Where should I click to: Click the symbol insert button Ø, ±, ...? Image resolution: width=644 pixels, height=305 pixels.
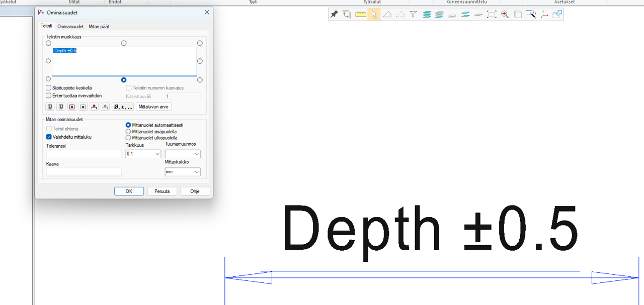[123, 107]
